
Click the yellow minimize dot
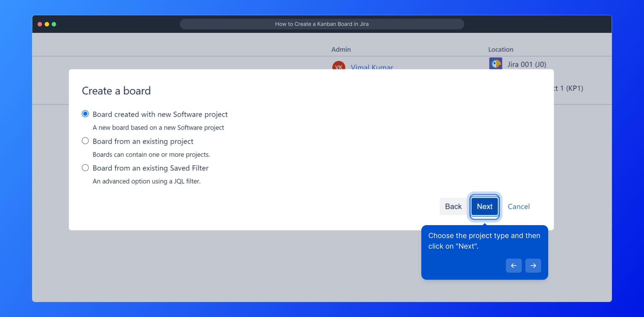(x=47, y=24)
